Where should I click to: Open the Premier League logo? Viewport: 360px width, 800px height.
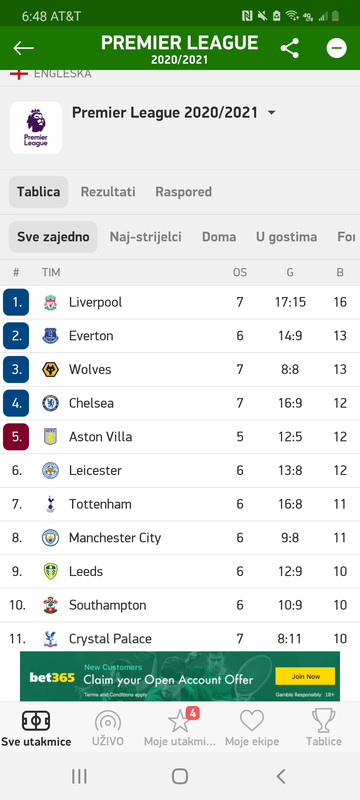point(36,128)
